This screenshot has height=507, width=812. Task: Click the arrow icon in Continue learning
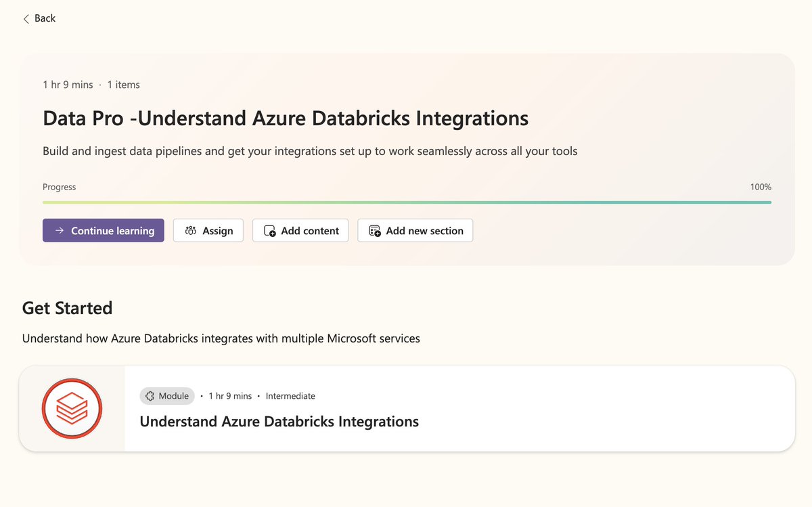[59, 231]
